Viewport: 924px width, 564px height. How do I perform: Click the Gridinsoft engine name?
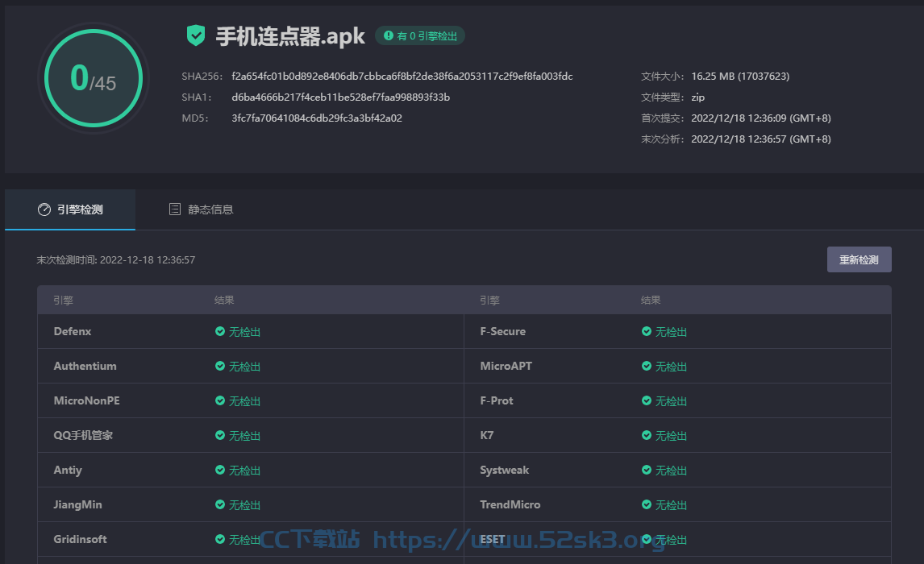(80, 539)
